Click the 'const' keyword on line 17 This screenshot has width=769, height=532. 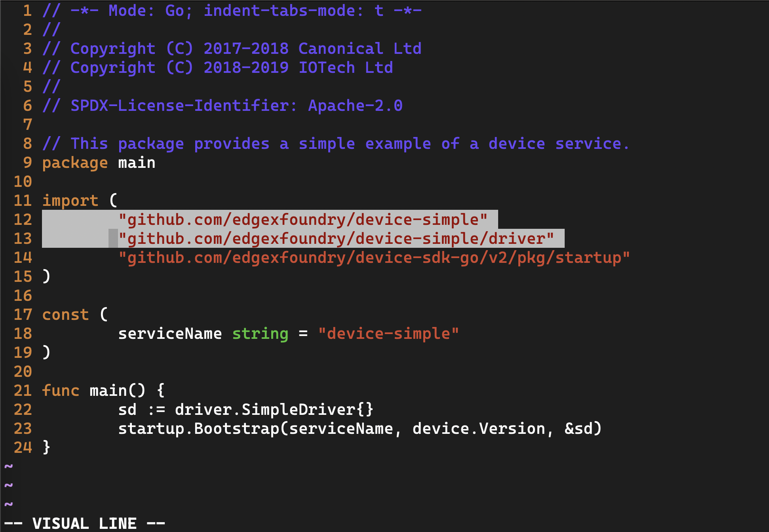point(65,315)
